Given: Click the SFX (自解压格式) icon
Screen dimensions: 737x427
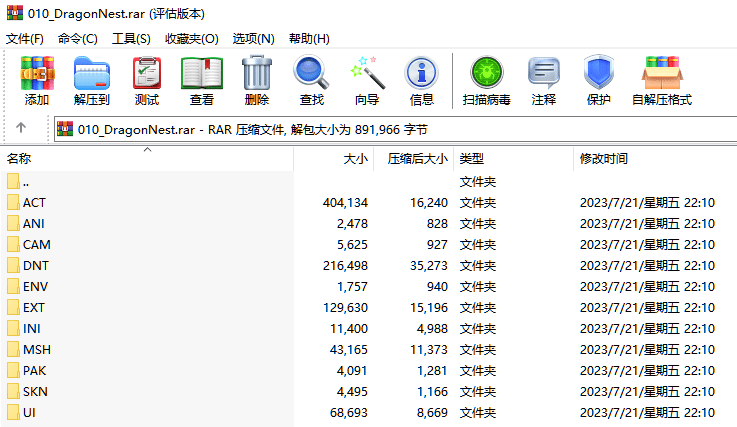Looking at the screenshot, I should pyautogui.click(x=662, y=73).
